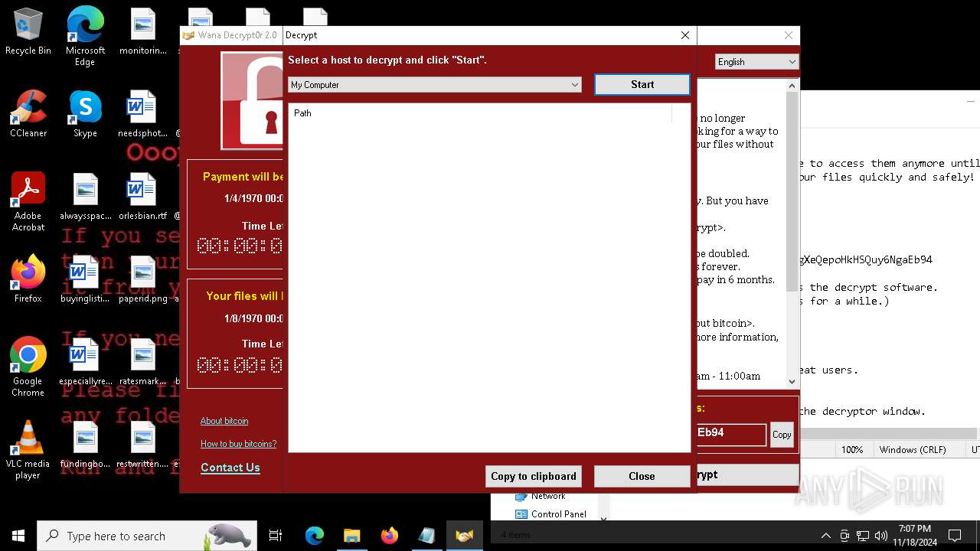Switch to the Wana Decrypt0r taskbar item
Image resolution: width=980 pixels, height=551 pixels.
[x=464, y=536]
